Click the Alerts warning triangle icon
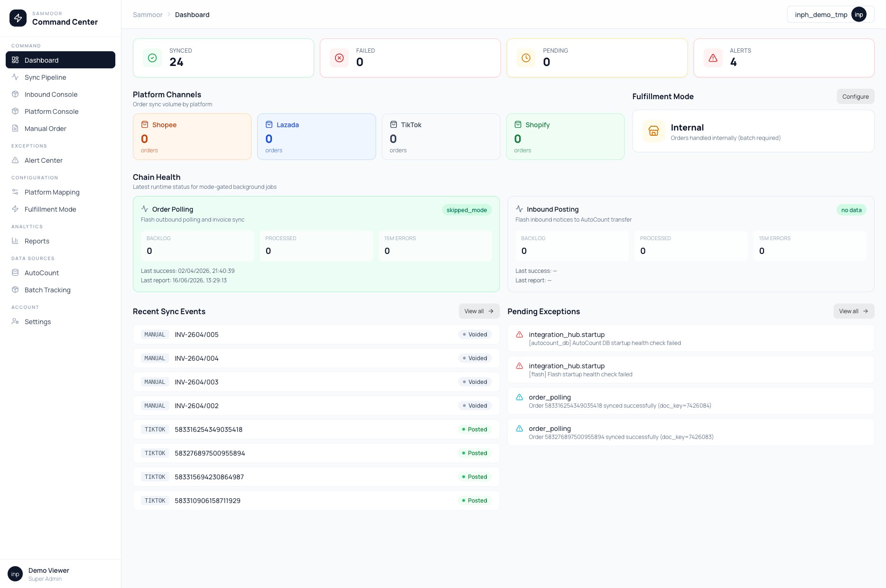The image size is (886, 588). [713, 58]
